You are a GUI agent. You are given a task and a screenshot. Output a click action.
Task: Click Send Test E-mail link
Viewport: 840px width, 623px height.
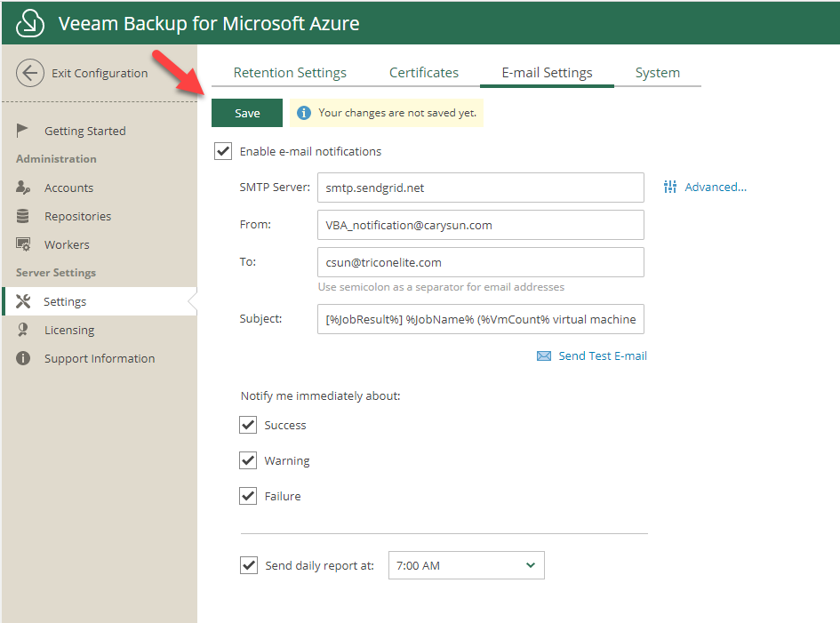coord(603,355)
